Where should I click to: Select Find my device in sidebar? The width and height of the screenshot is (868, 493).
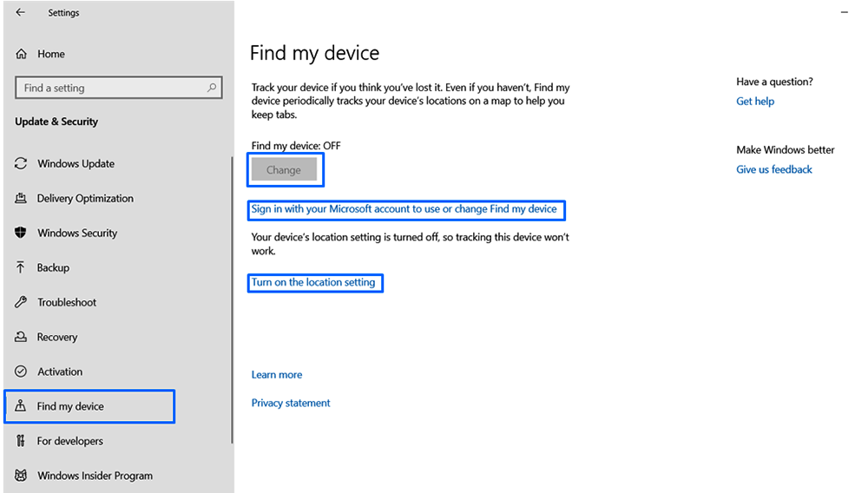pyautogui.click(x=89, y=407)
